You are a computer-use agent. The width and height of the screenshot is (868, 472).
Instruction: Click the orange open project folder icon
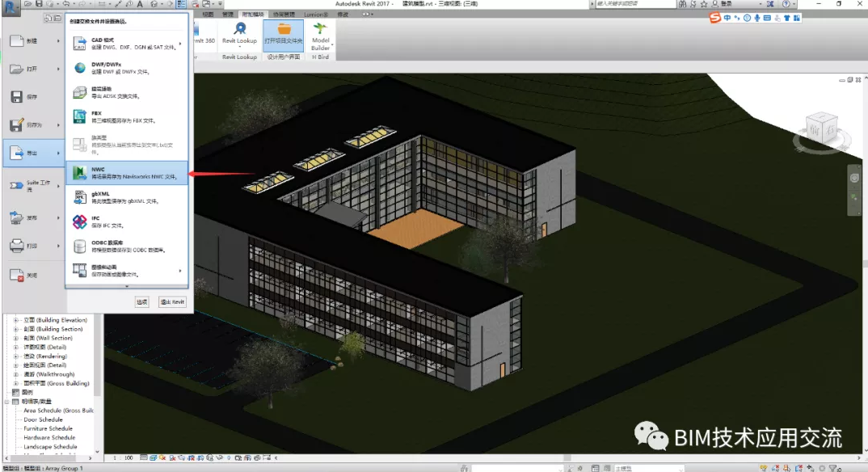284,29
